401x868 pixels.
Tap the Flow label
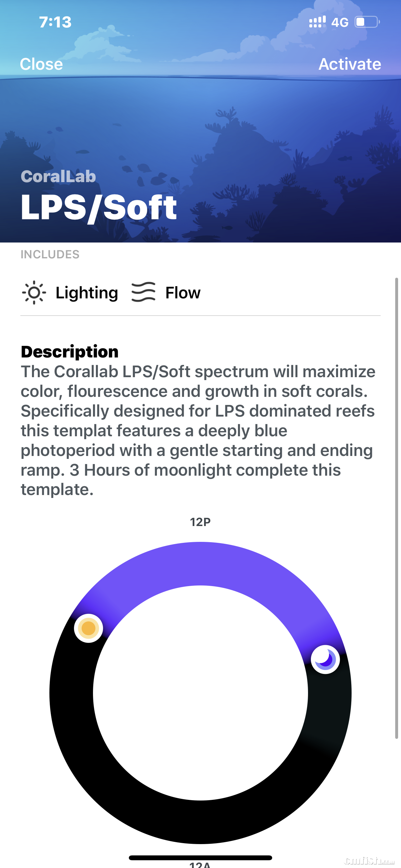[183, 293]
